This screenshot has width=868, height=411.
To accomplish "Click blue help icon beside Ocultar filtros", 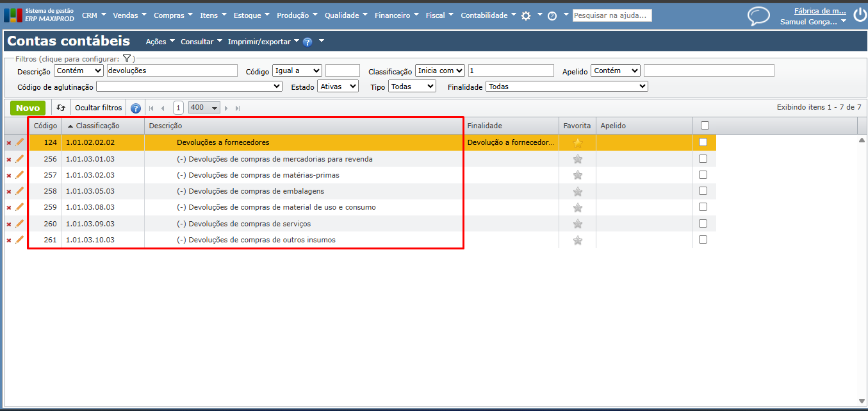I will [x=136, y=108].
